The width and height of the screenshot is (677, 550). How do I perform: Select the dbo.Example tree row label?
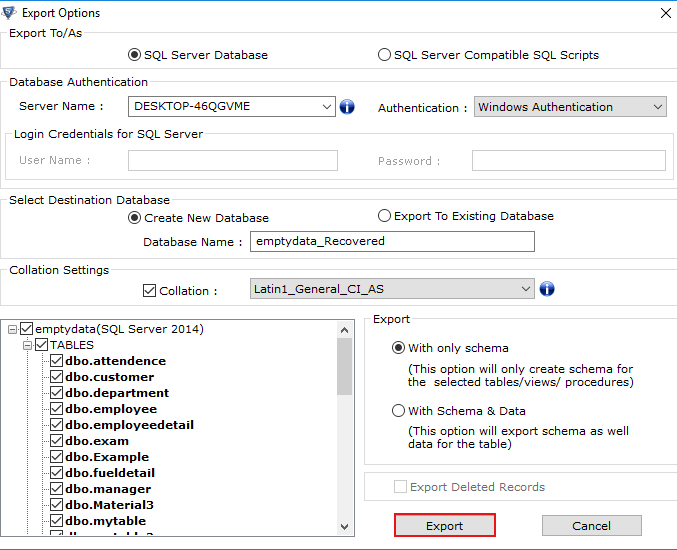(107, 456)
